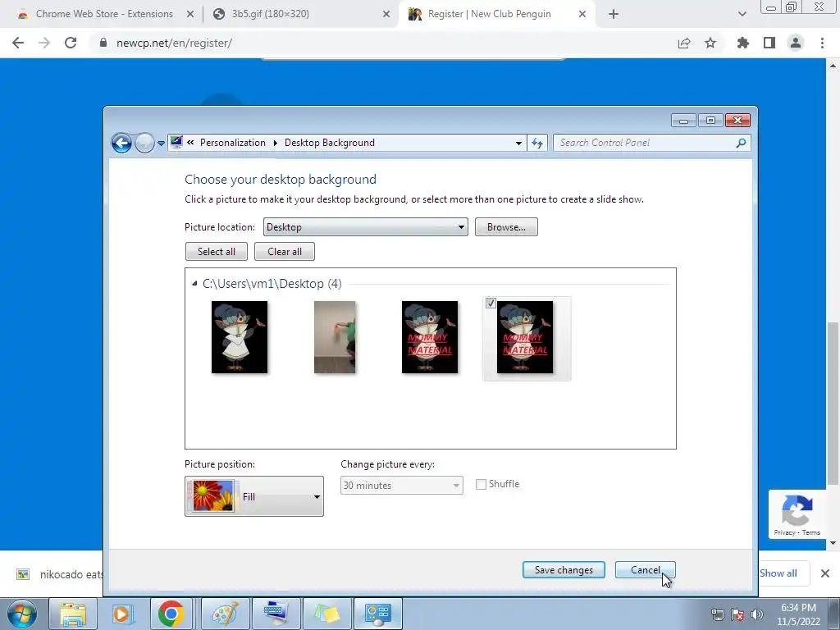
Task: Refresh the Control Panel address bar
Action: click(x=537, y=143)
